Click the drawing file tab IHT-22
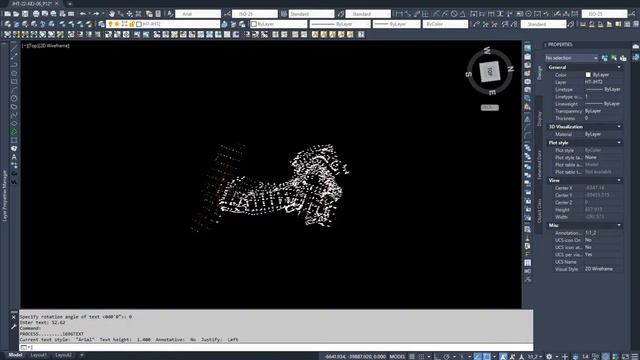 point(32,3)
